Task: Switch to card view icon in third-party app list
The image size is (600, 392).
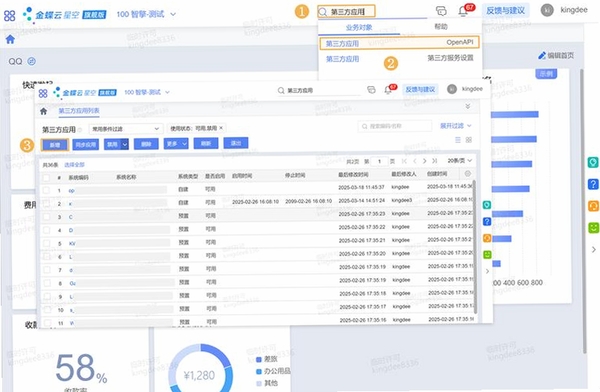Action: (469, 140)
